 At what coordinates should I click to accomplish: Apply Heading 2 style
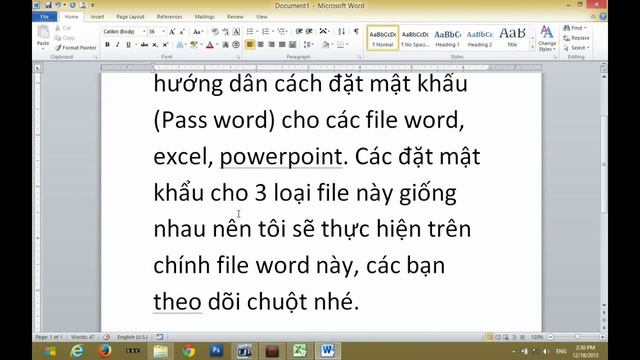tap(480, 38)
